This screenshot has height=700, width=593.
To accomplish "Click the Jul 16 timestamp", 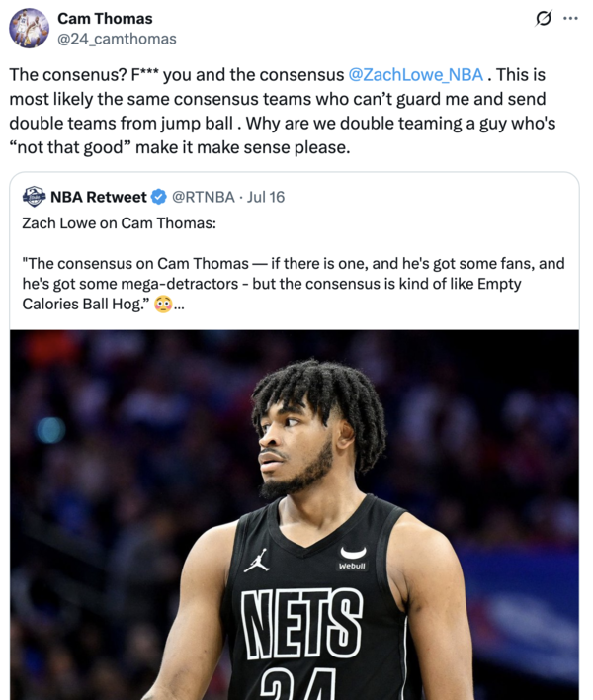I will [x=267, y=196].
